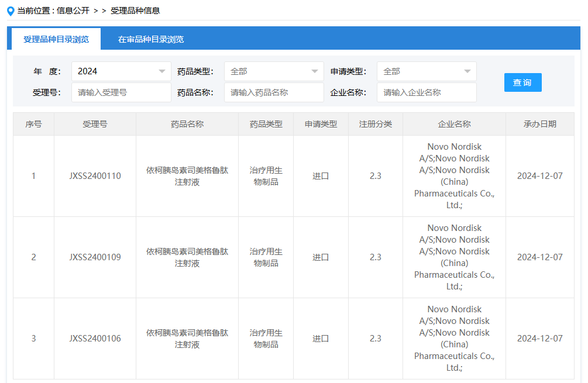Select the 受理品种目录浏览 tab
This screenshot has width=588, height=383.
56,39
